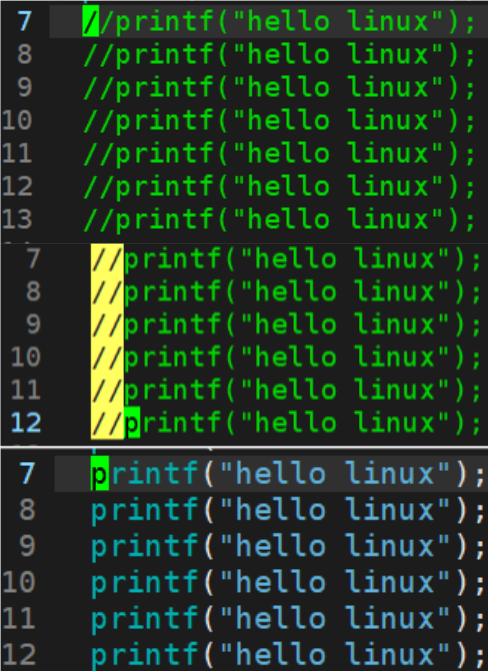489x671 pixels.
Task: Click bold line number 12 beside yellow-highlighted slashes
Action: pos(26,422)
